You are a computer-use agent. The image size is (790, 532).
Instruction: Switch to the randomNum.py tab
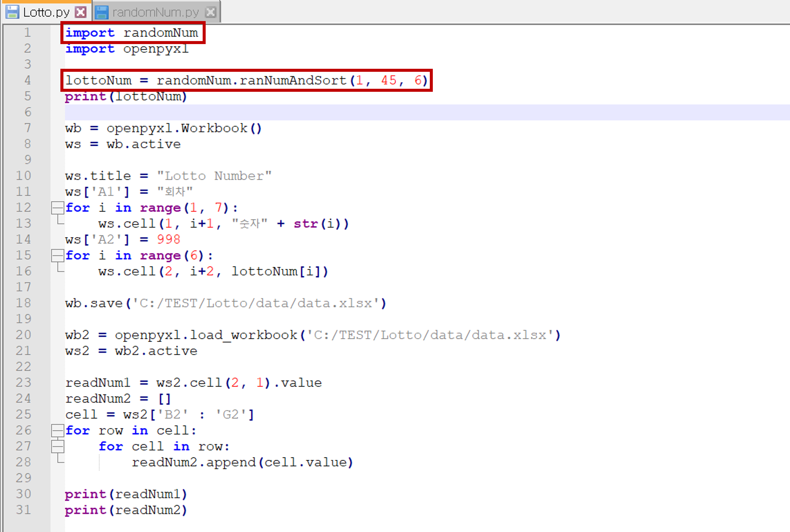(156, 12)
